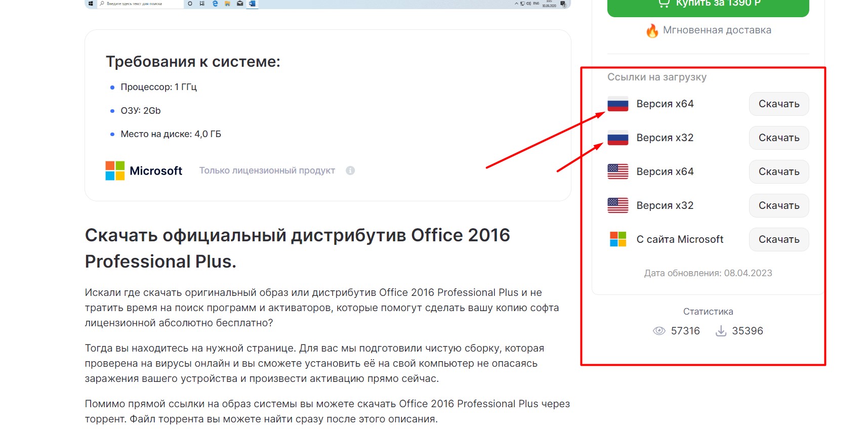Click the 'Только лицензионный продукт' text
This screenshot has height=433, width=868.
pos(267,171)
